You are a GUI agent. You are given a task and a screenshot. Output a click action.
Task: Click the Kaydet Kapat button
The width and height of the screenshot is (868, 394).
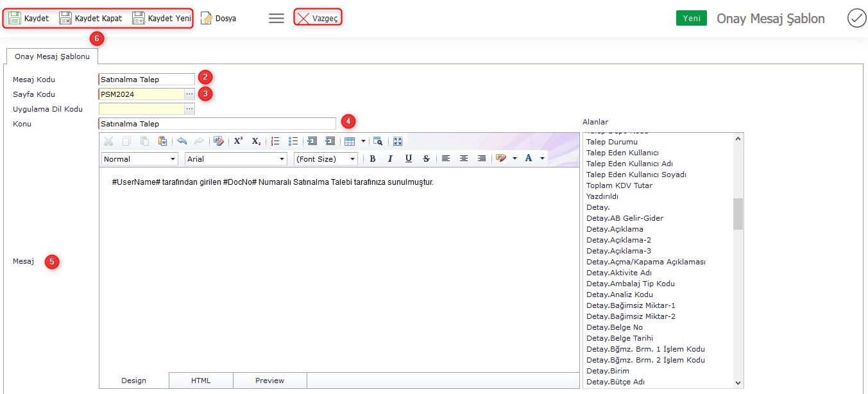(90, 19)
